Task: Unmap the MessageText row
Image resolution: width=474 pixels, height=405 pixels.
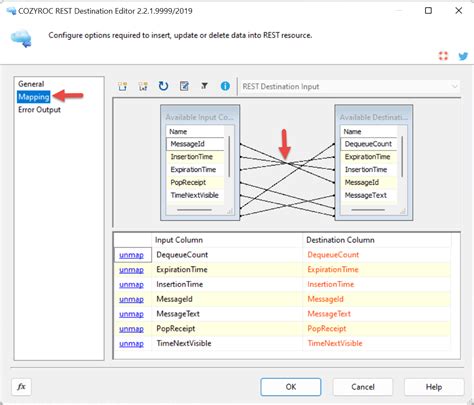Action: (131, 314)
